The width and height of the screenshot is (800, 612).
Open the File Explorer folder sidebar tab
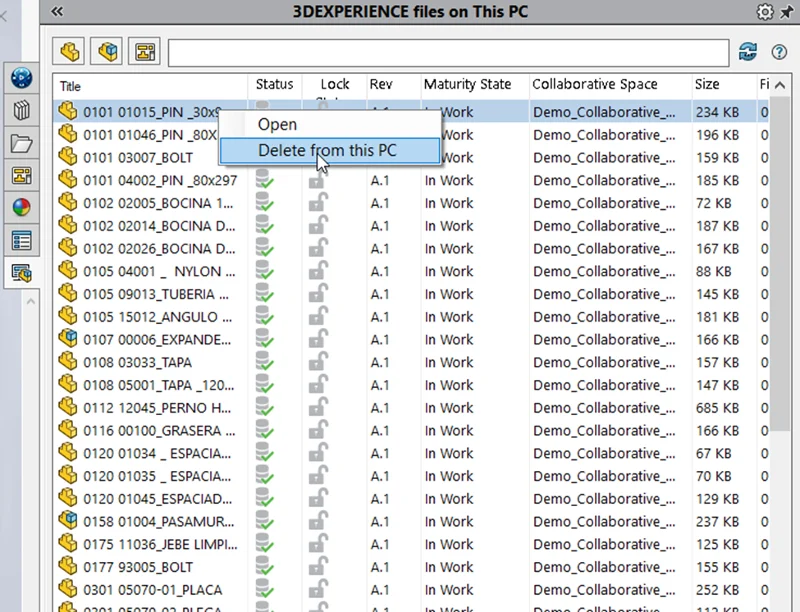pyautogui.click(x=21, y=143)
